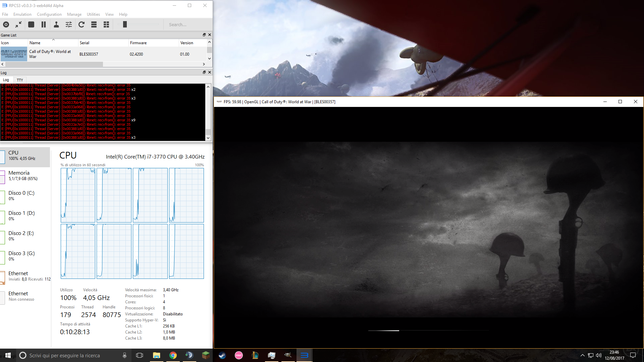Open the Configuration menu
Viewport: 644px width, 362px height.
[x=49, y=14]
